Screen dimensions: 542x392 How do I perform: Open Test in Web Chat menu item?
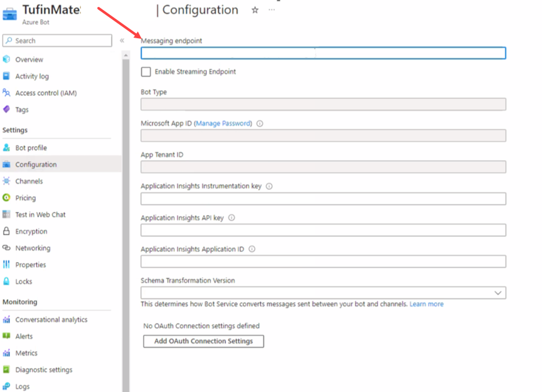pos(40,215)
